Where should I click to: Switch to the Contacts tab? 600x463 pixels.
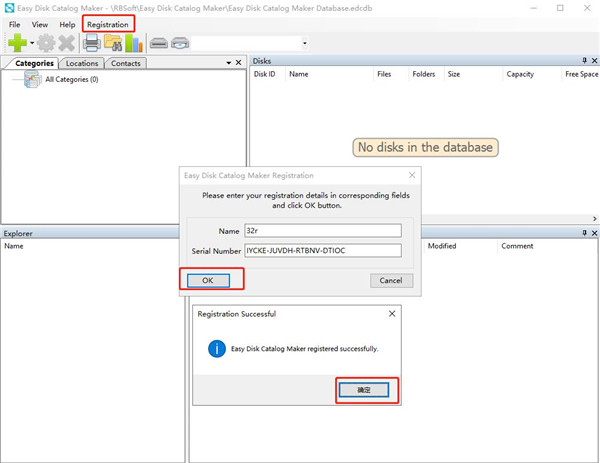tap(126, 63)
